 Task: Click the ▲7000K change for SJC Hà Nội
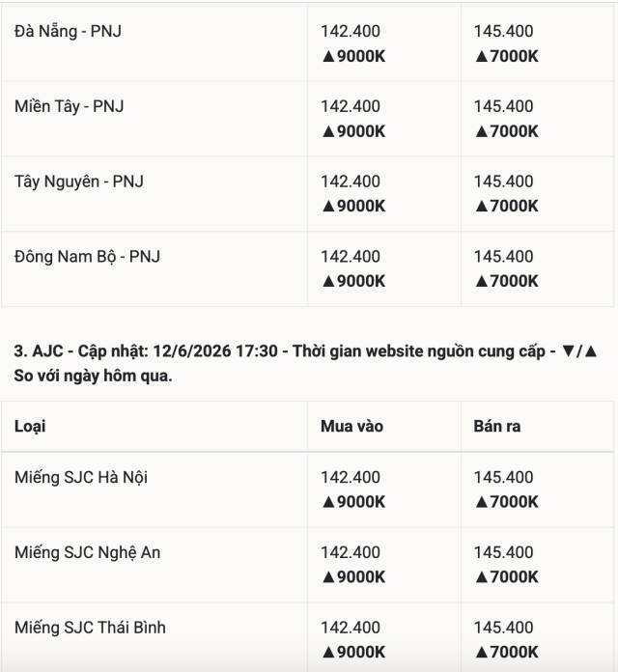507,502
